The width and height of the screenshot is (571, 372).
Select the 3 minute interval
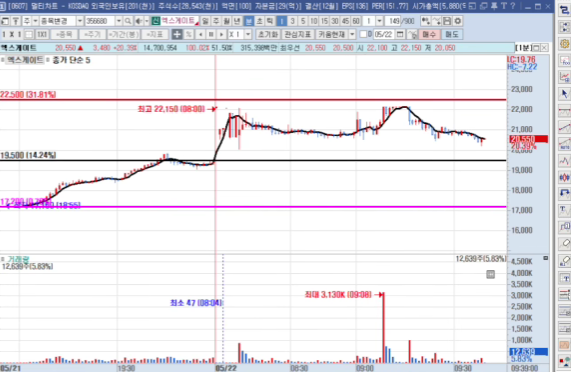pos(292,21)
